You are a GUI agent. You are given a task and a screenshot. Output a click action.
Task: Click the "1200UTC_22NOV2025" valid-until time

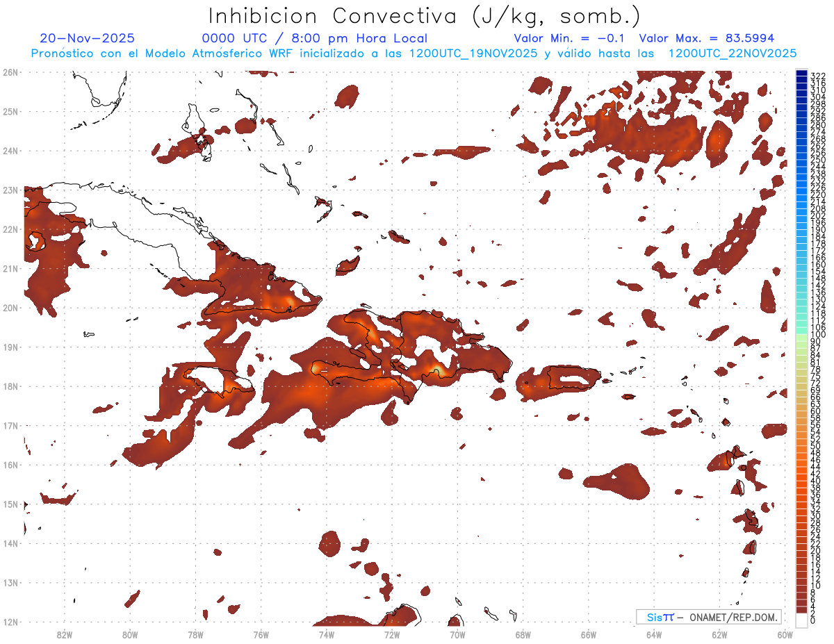pyautogui.click(x=732, y=53)
